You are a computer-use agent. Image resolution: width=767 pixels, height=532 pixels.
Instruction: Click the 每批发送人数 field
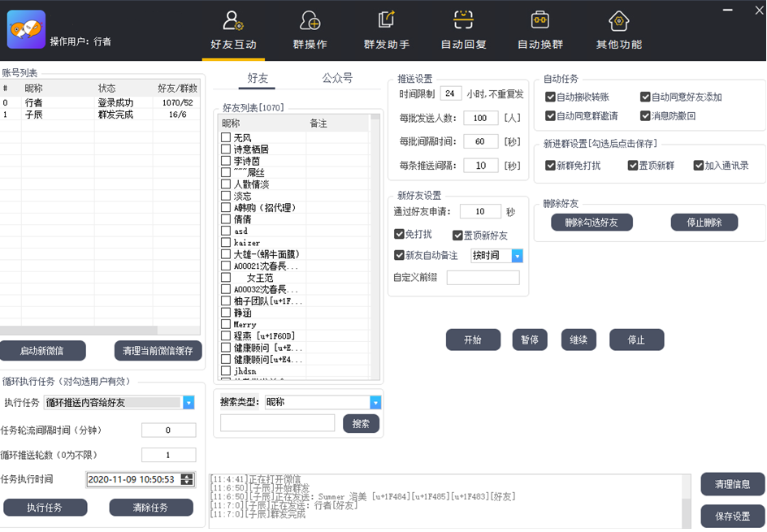pos(480,118)
